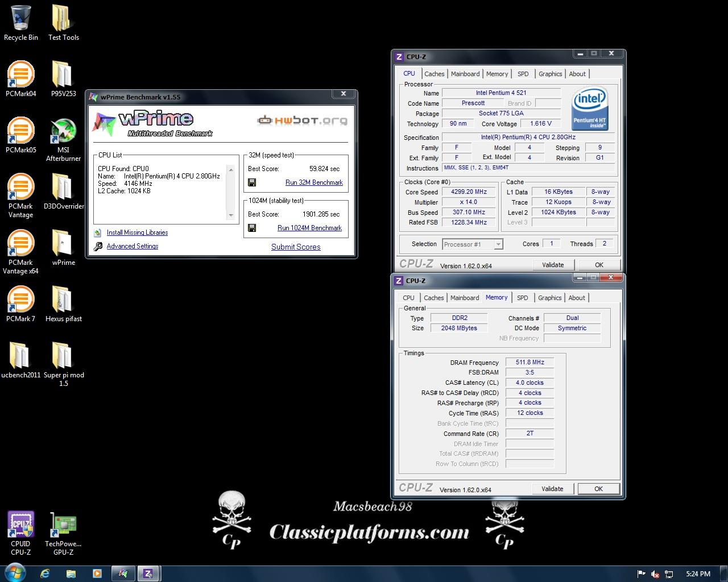Viewport: 728px width, 582px height.
Task: Open Windows Explorer from taskbar
Action: click(x=71, y=573)
